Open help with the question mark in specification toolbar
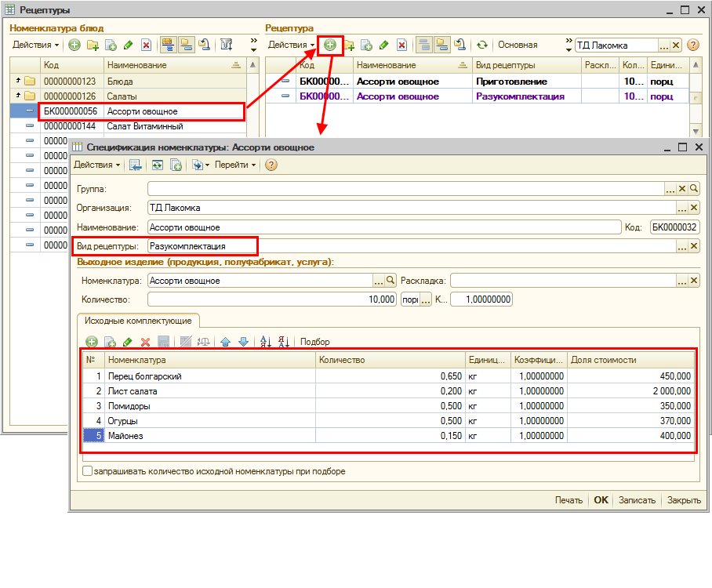The image size is (712, 588). pyautogui.click(x=271, y=165)
